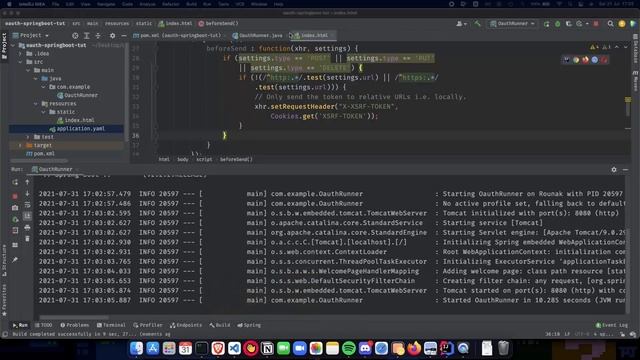Open Finder from the Dock
The height and width of the screenshot is (360, 640).
pos(136,348)
